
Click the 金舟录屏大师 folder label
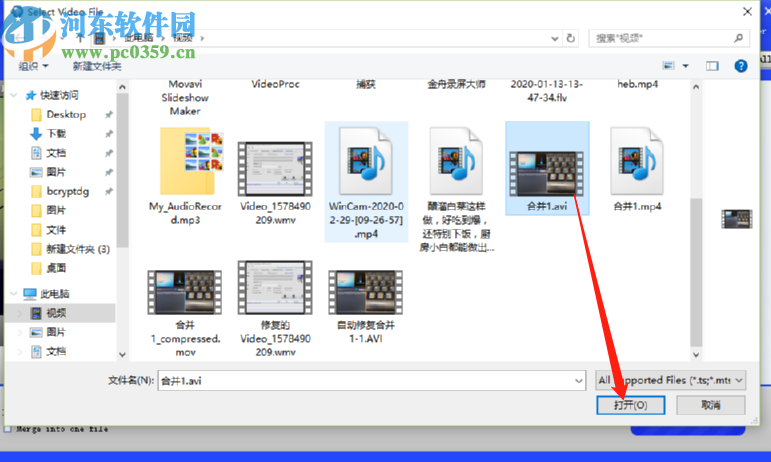coord(456,84)
